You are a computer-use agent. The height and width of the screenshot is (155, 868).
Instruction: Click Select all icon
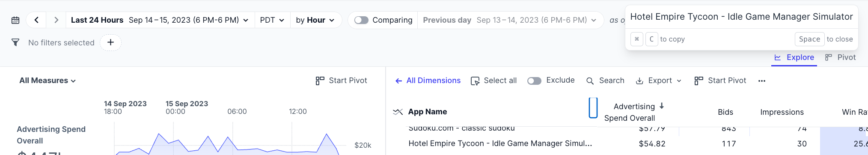(475, 81)
